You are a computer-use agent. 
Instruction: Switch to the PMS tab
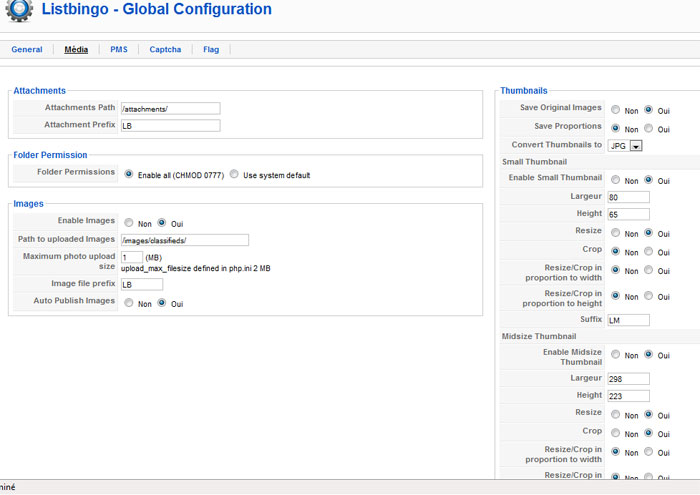119,49
